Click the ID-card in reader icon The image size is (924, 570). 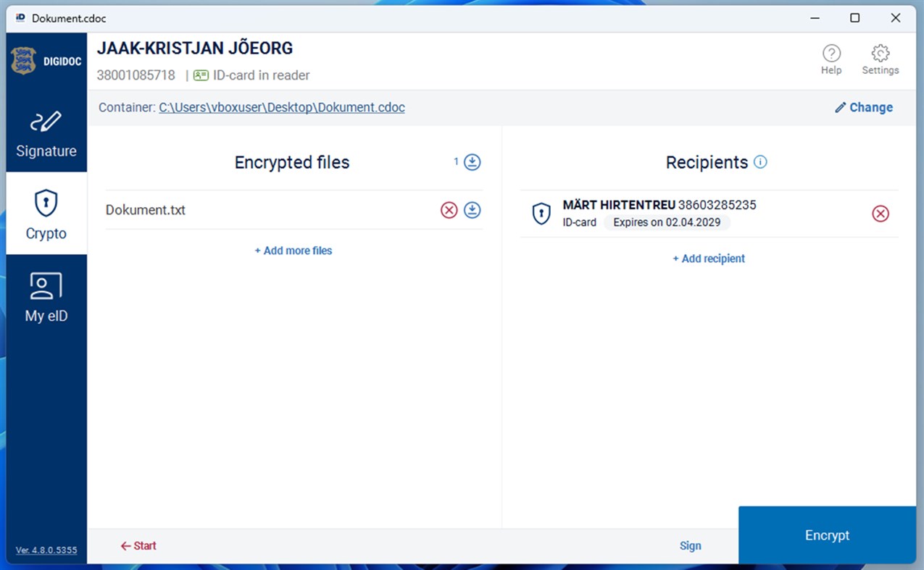[x=201, y=75]
